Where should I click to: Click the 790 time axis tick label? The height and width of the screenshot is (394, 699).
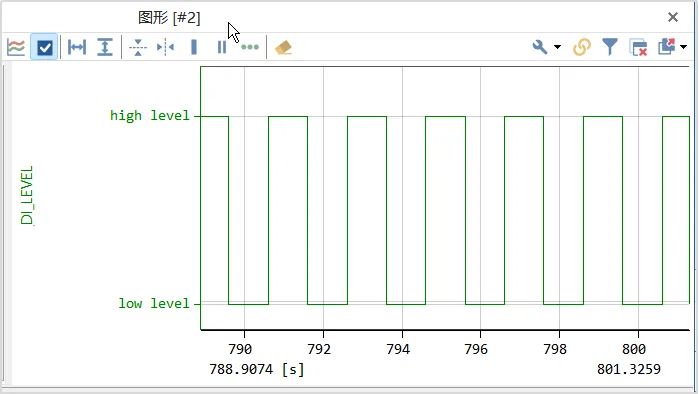click(x=240, y=349)
